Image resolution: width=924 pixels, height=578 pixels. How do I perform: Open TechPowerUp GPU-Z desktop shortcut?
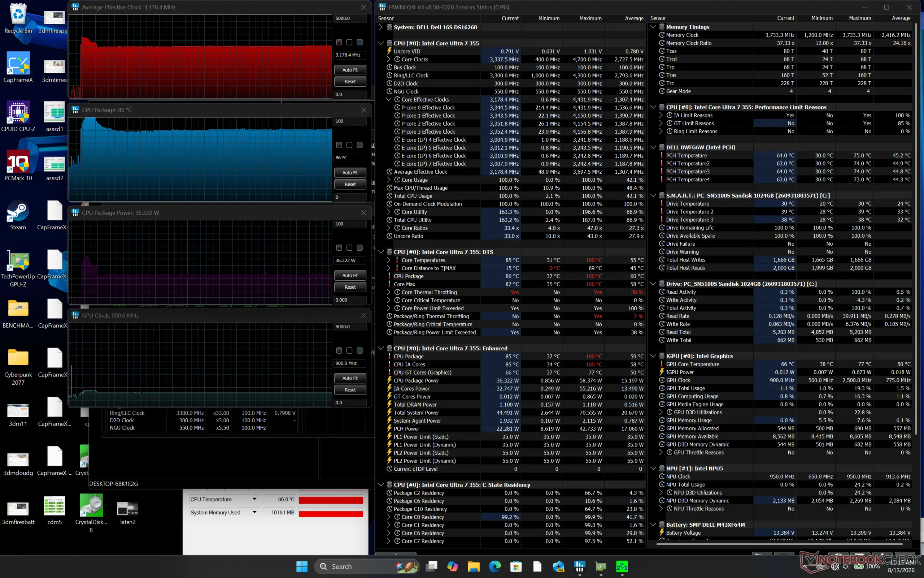[18, 268]
